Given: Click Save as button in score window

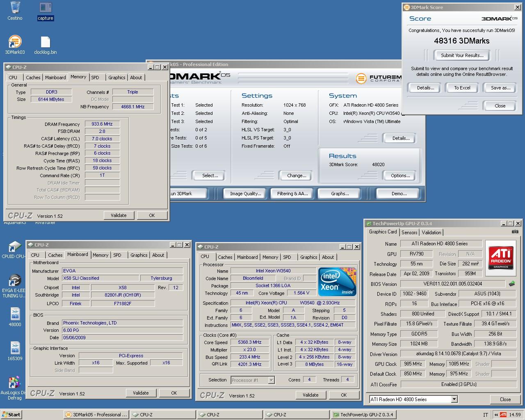Looking at the screenshot, I should click(500, 88).
